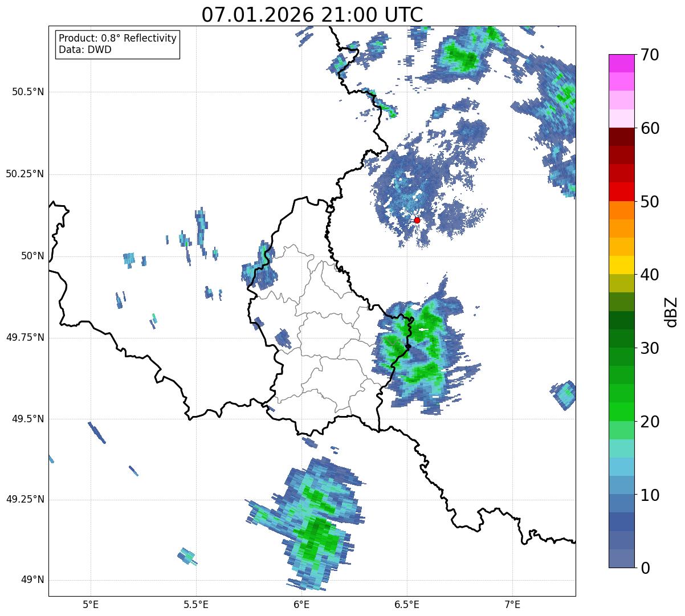Viewport: 685px width, 616px height.
Task: Click the red radar site marker dot
Action: tap(417, 220)
